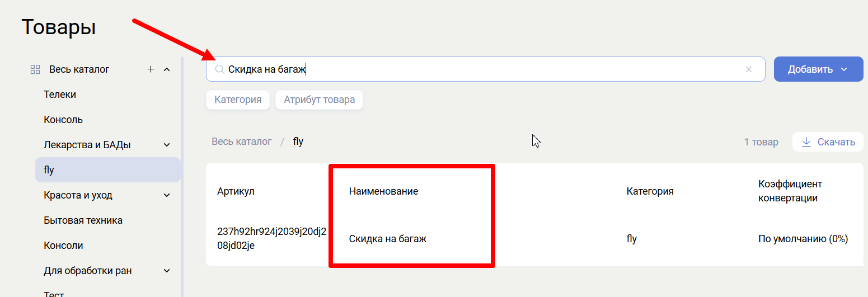Expand the Для обработки ран category
This screenshot has height=297, width=868.
click(x=167, y=271)
